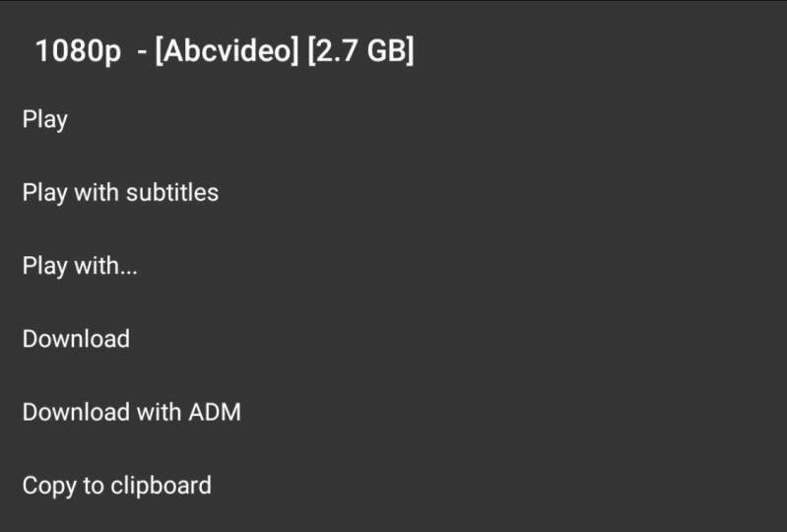Image resolution: width=787 pixels, height=532 pixels.
Task: Select the Play option
Action: (x=45, y=119)
